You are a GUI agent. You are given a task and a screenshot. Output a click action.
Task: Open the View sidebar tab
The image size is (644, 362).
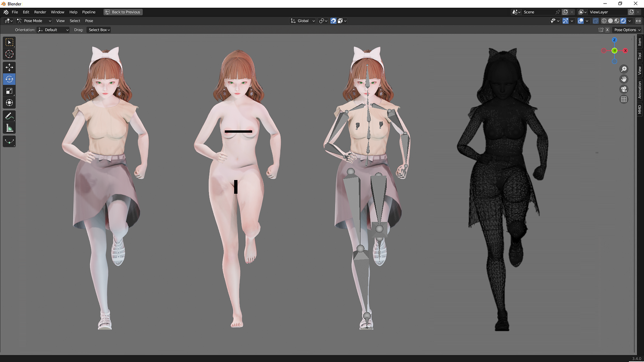pyautogui.click(x=640, y=70)
